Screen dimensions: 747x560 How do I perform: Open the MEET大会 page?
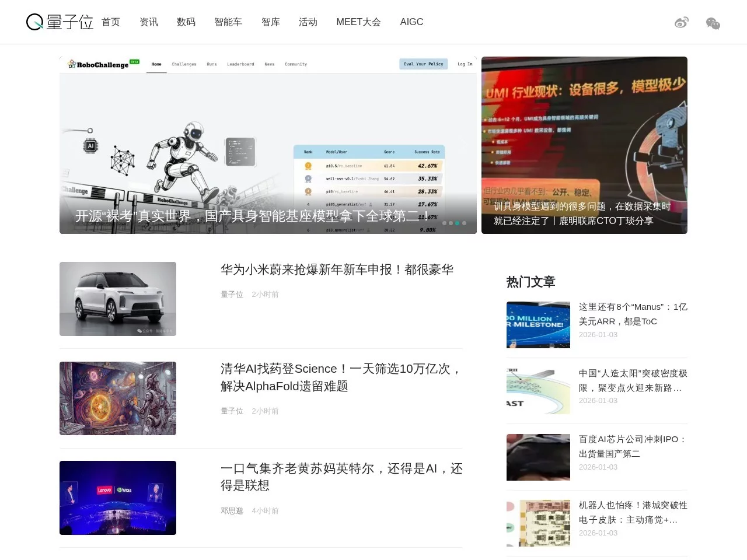(358, 22)
